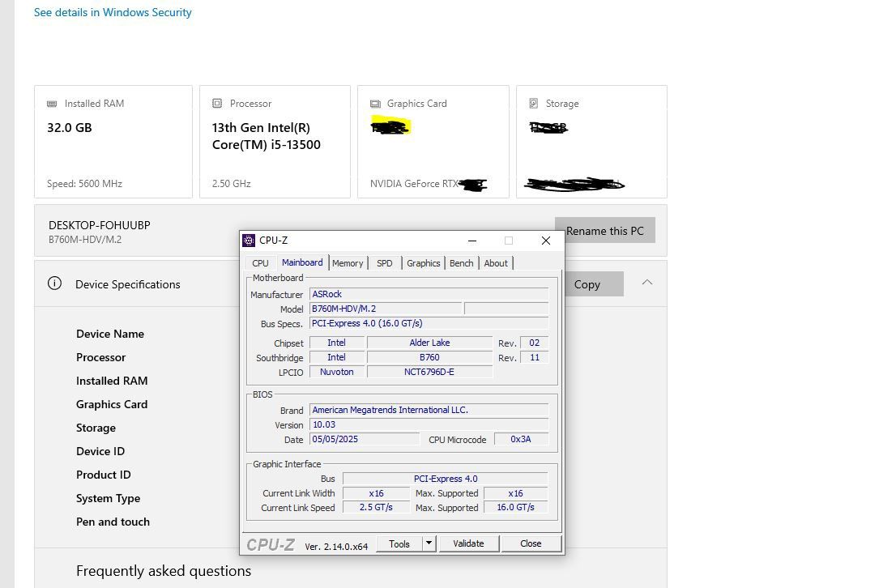The height and width of the screenshot is (588, 896).
Task: Open the Memory tab in CPU-Z
Action: coord(348,263)
